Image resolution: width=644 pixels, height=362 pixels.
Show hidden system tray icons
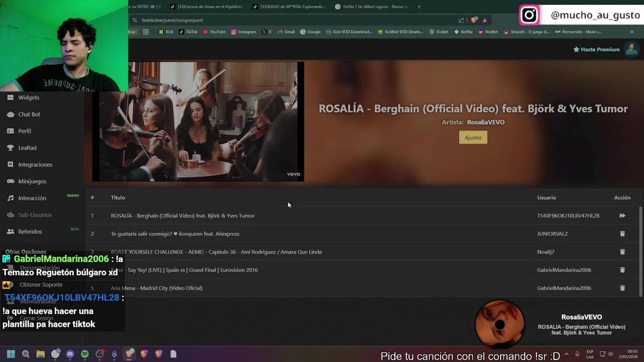[x=567, y=354]
